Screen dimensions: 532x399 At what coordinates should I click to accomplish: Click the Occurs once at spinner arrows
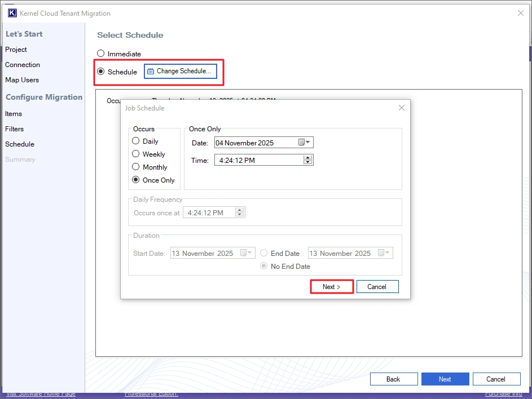click(239, 212)
